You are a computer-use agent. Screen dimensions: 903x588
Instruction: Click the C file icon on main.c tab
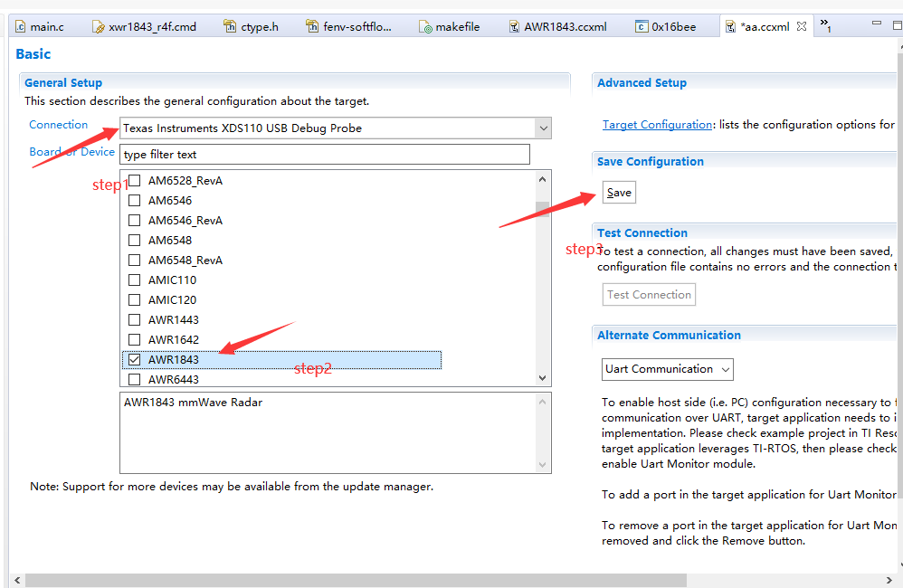point(21,25)
